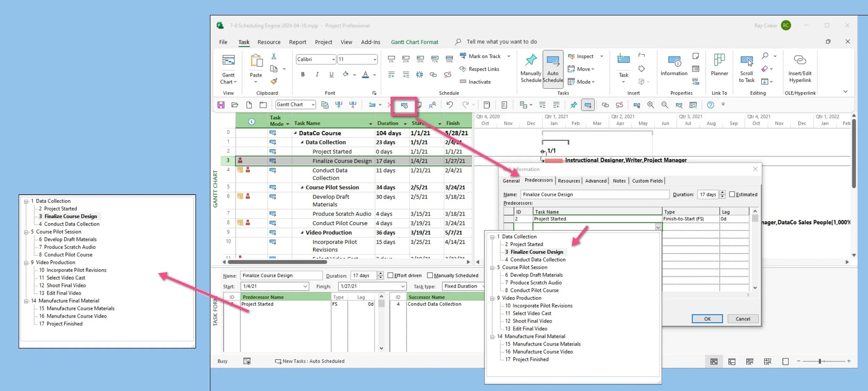Open the Mark on Track dropdown arrow

click(x=509, y=56)
